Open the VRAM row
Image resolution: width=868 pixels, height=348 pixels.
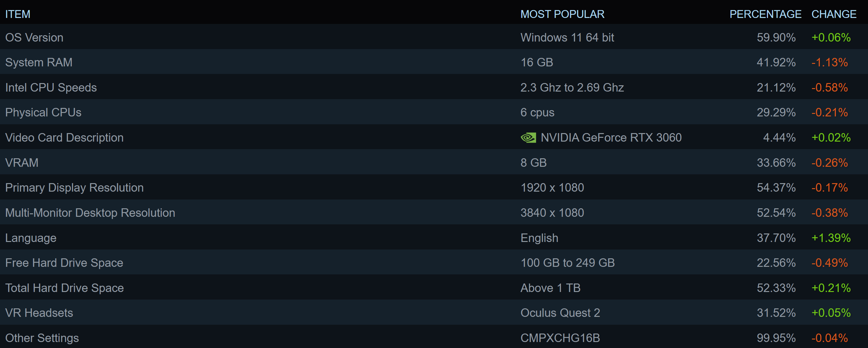(x=22, y=163)
